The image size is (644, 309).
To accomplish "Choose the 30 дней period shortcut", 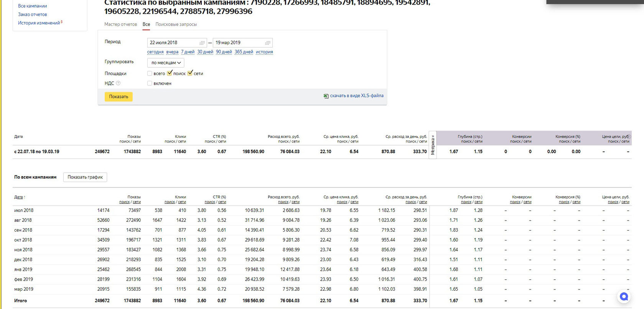I will 205,52.
